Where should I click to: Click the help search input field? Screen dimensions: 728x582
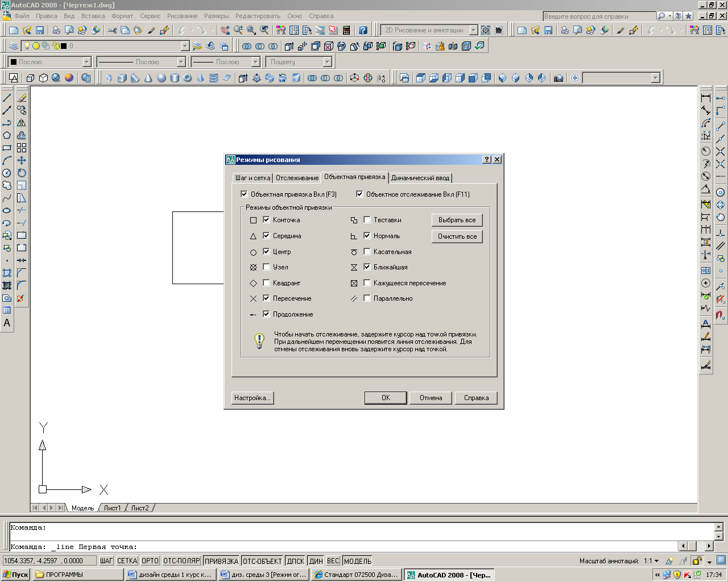[x=599, y=16]
